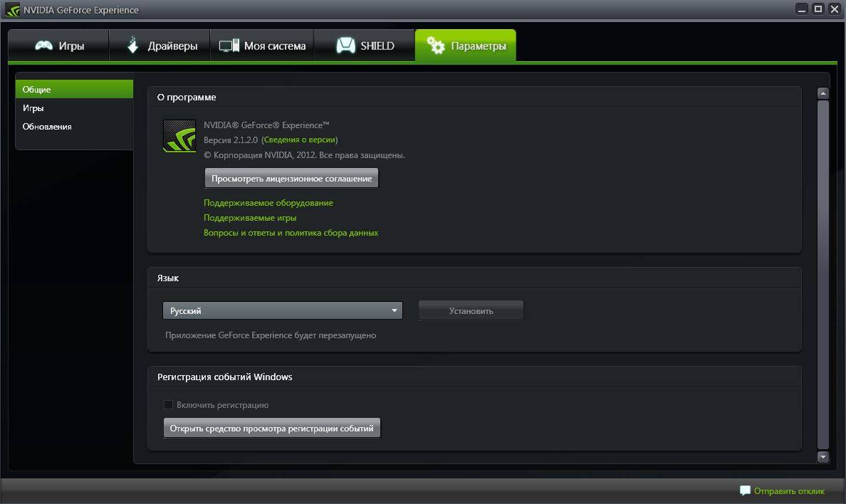
Task: Click Регистрация событий Windows header
Action: pos(225,377)
